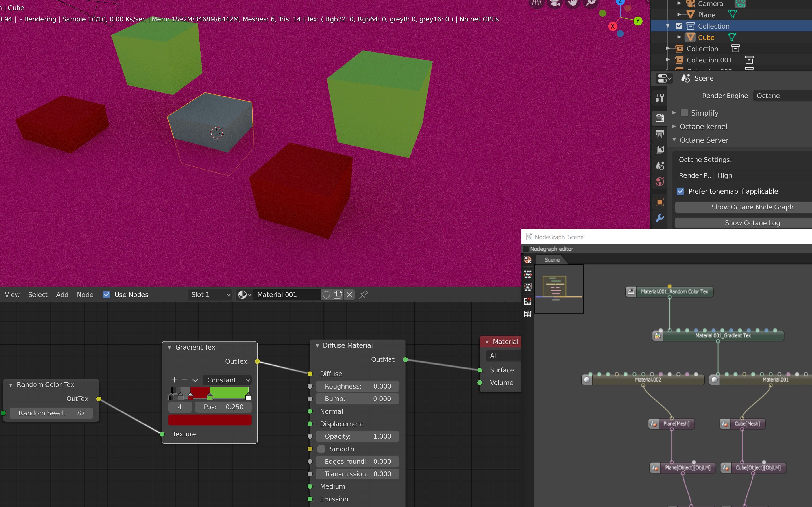
Task: Open the View Layer properties tab
Action: coord(659,150)
